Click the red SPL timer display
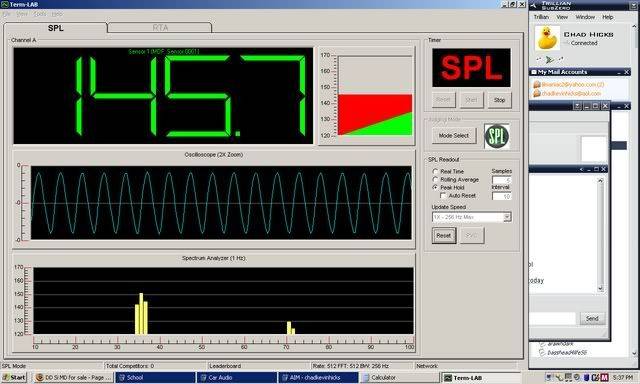 (x=471, y=68)
